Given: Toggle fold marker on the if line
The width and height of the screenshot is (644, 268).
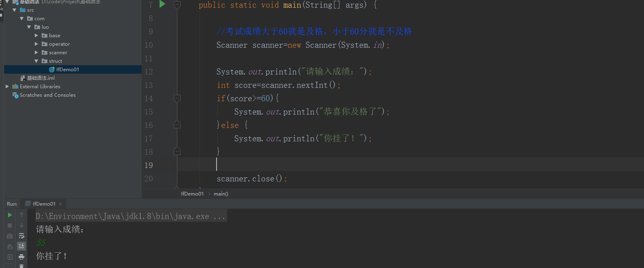Looking at the screenshot, I should (x=177, y=98).
